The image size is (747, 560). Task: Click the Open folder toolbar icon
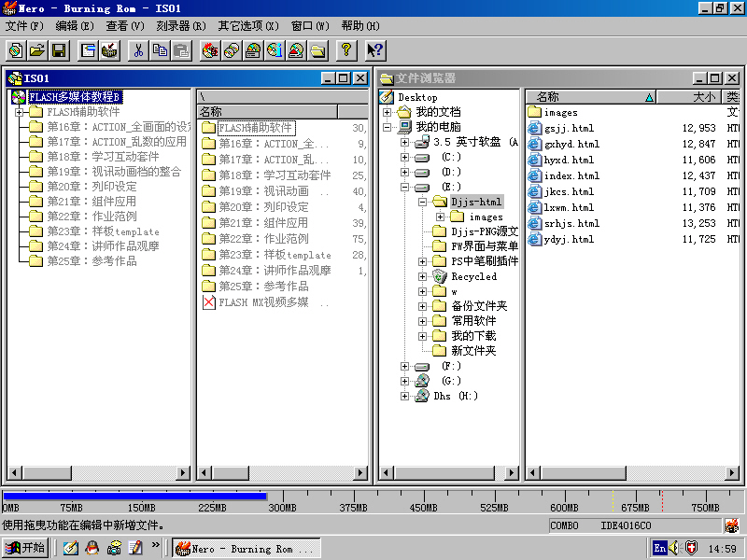[x=37, y=50]
